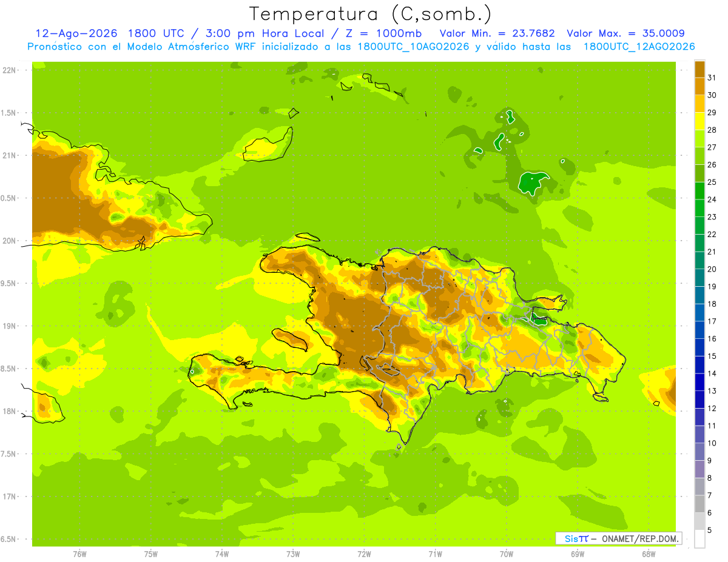Click the "22N" latitude label
728x562 pixels.
(x=8, y=70)
